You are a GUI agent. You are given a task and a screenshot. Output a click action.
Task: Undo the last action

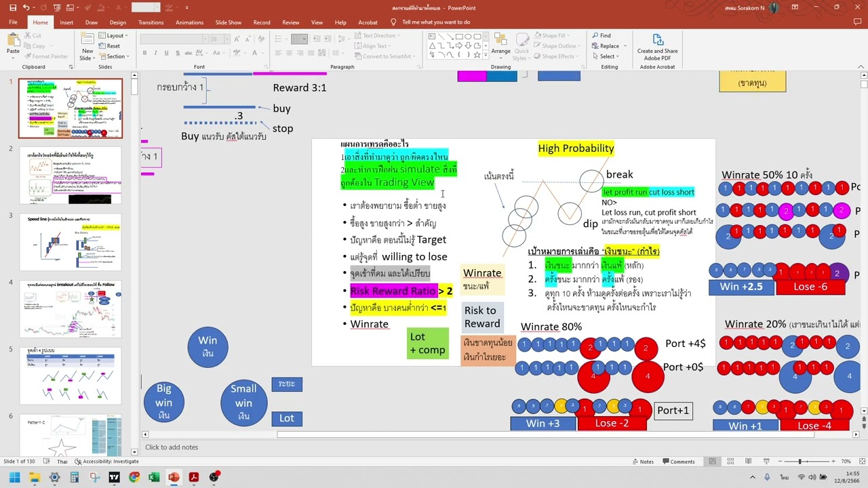26,7
